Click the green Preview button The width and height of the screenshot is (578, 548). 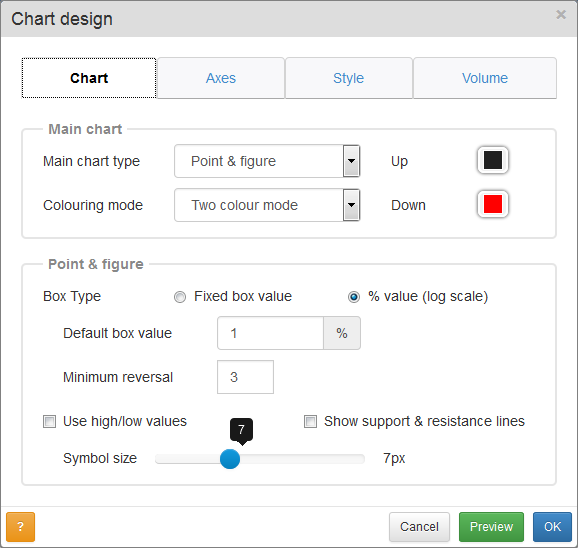(x=491, y=527)
